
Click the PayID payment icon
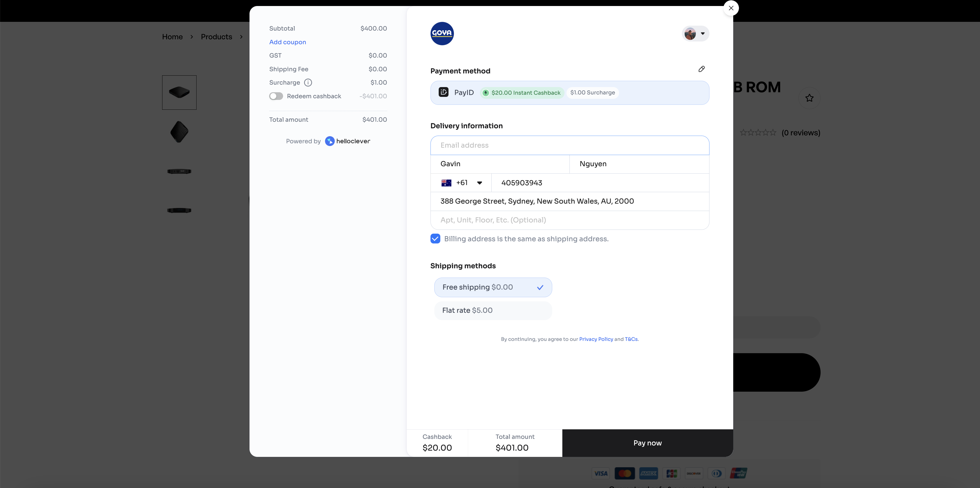(444, 93)
